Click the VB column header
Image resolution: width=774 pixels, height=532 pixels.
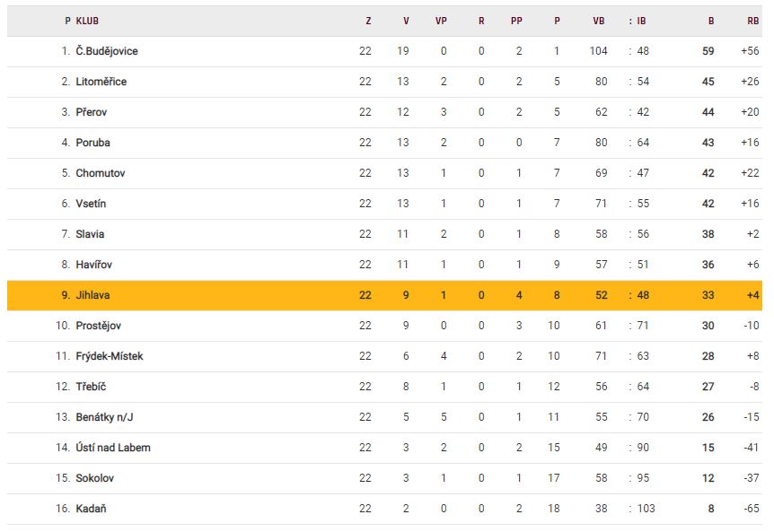point(599,21)
